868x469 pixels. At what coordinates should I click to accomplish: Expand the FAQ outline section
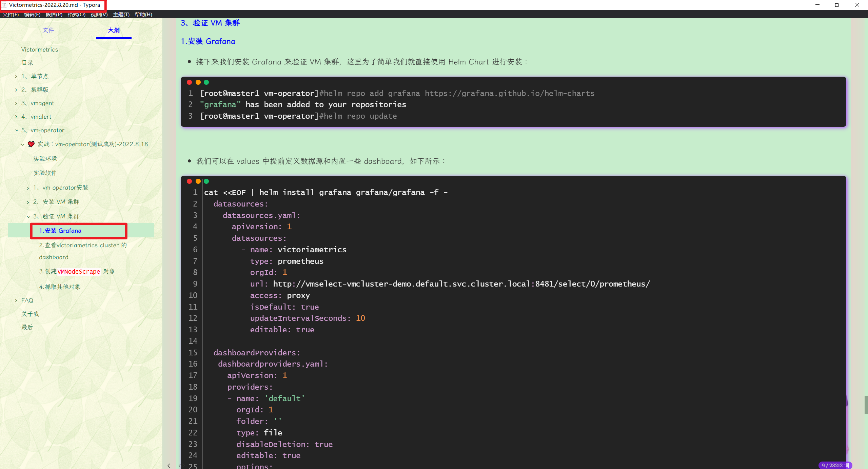tap(16, 300)
